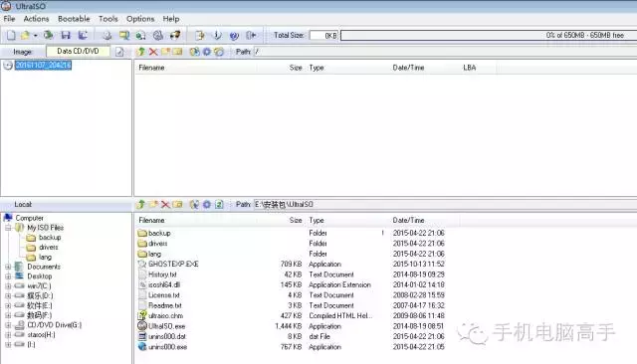Expand the Documents tree node

8,267
